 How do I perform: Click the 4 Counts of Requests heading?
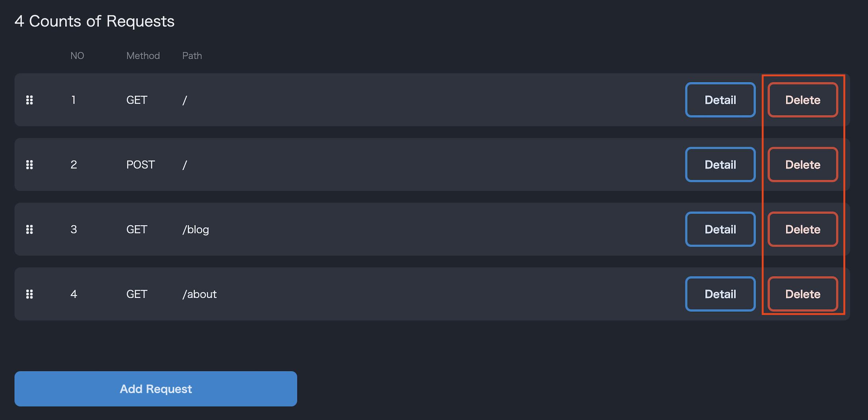94,21
